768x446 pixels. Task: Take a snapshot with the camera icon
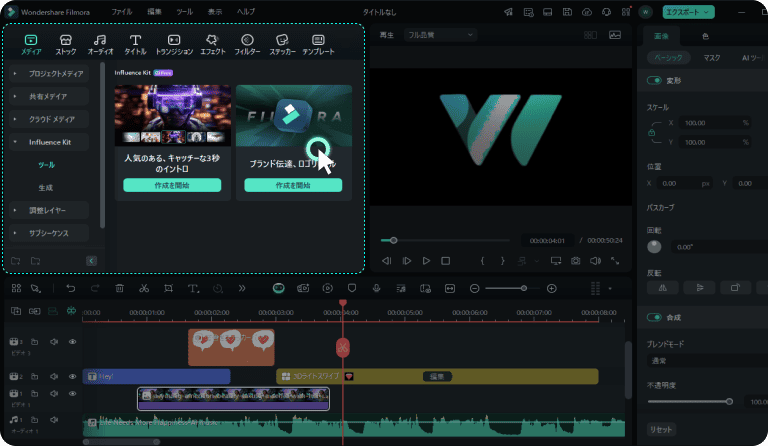(x=575, y=261)
